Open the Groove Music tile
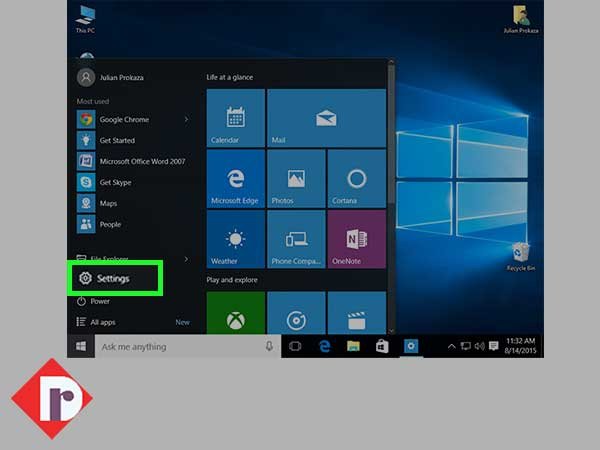Image resolution: width=600 pixels, height=450 pixels. [296, 313]
